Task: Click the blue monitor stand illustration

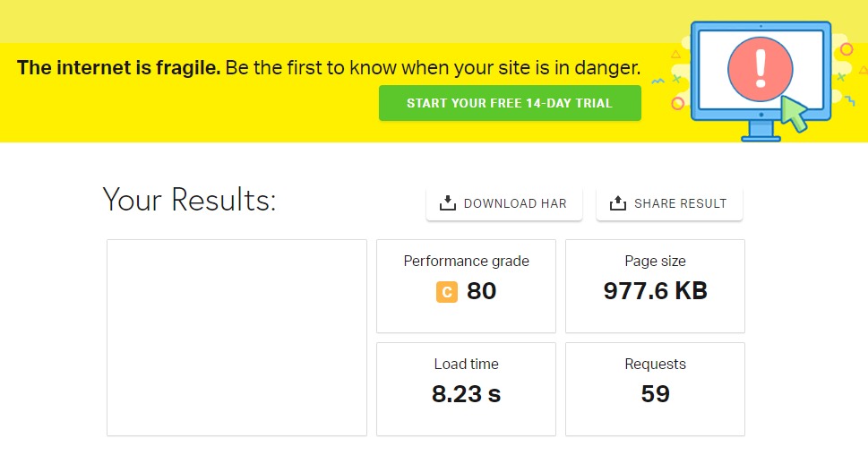Action: [x=761, y=132]
